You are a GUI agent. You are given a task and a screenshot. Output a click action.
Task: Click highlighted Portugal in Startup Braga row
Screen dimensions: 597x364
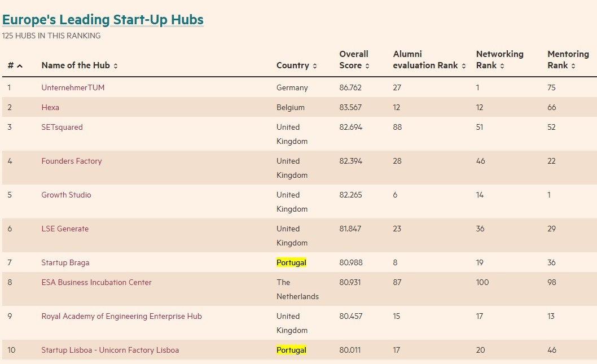point(291,262)
